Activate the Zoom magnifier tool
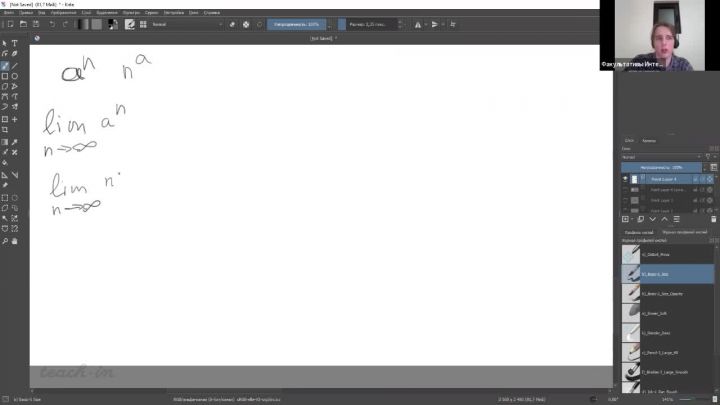This screenshot has height=405, width=720. point(5,241)
